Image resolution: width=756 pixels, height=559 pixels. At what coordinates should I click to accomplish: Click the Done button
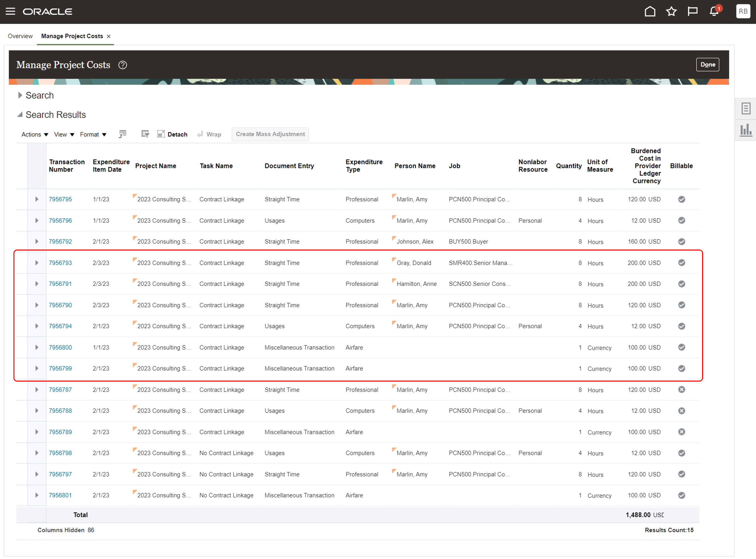707,65
